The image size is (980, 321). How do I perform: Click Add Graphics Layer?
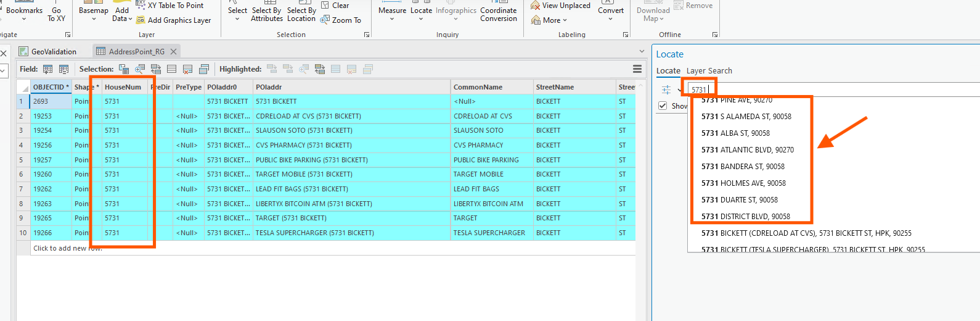pos(173,20)
